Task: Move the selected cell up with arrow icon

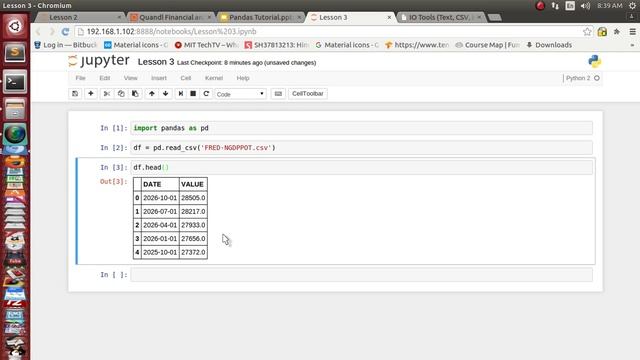Action: click(x=152, y=93)
